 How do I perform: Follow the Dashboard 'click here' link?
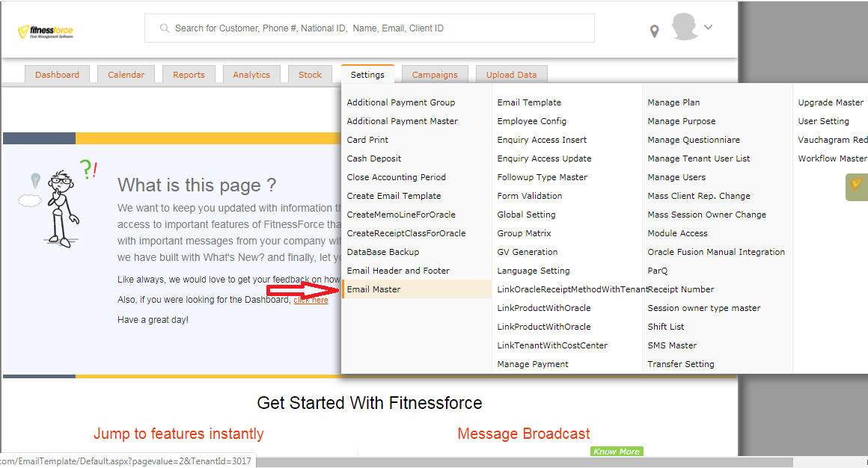pyautogui.click(x=311, y=300)
